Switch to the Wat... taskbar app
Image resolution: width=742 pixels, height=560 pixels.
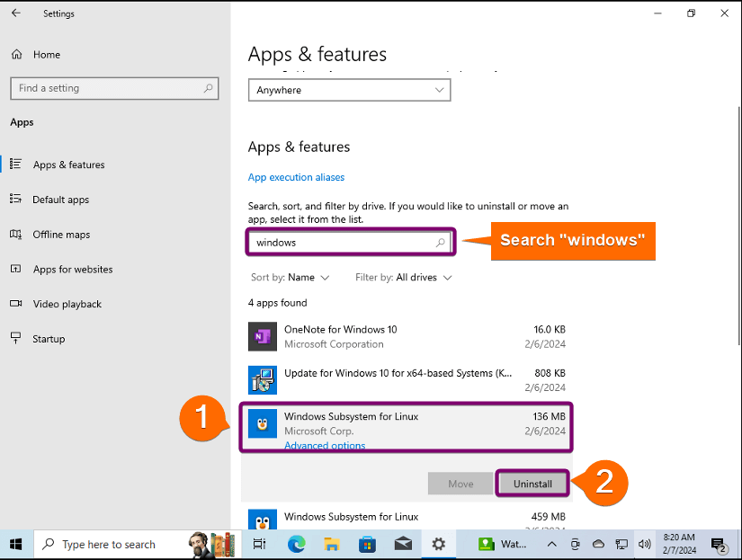pos(501,545)
